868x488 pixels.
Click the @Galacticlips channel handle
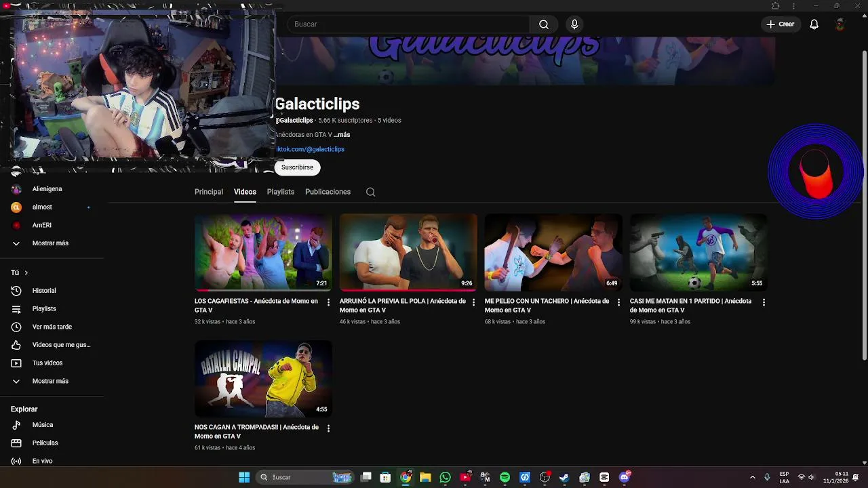tap(294, 121)
